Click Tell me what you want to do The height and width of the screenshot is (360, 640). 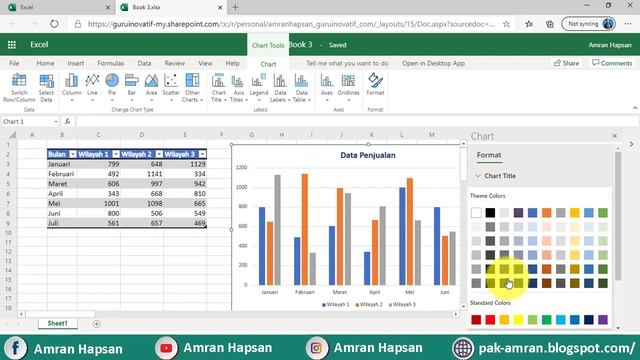tap(347, 63)
